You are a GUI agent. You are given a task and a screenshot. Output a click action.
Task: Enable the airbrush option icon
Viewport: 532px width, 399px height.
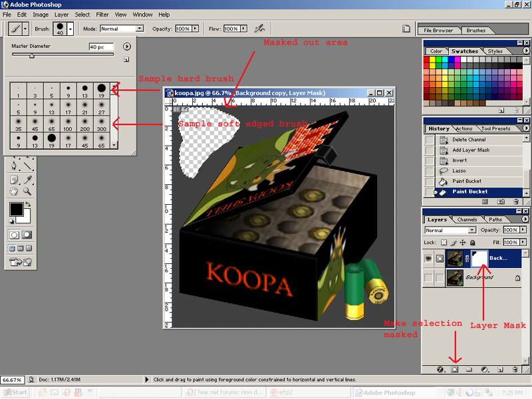coord(260,29)
